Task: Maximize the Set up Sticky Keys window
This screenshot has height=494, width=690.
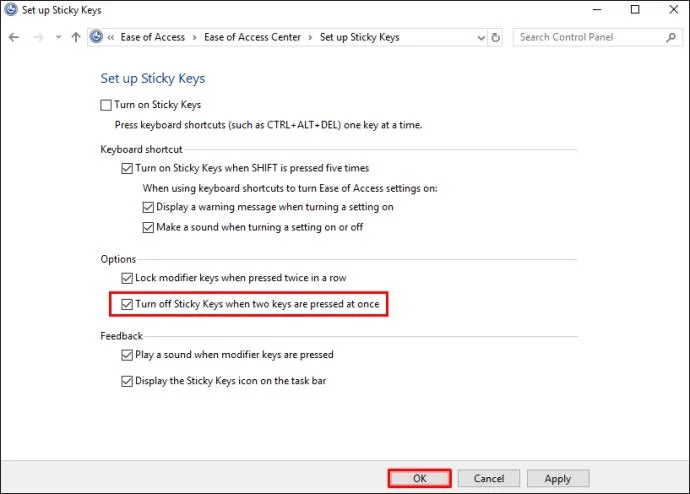Action: pyautogui.click(x=635, y=9)
